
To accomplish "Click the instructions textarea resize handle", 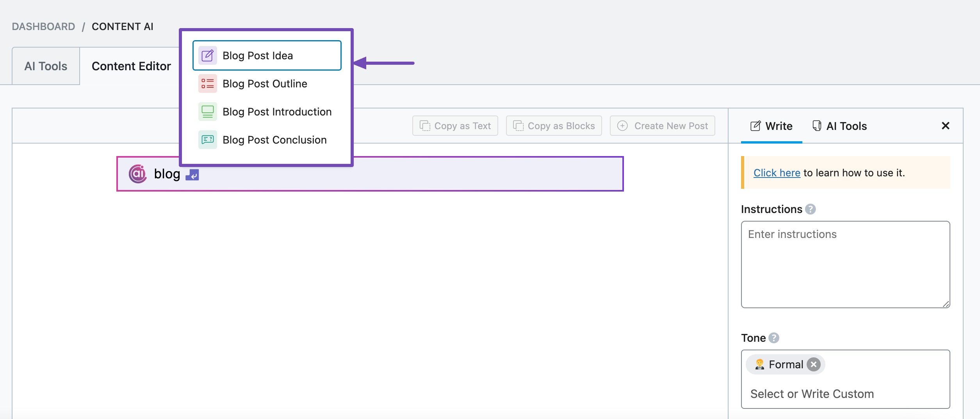I will click(x=946, y=304).
